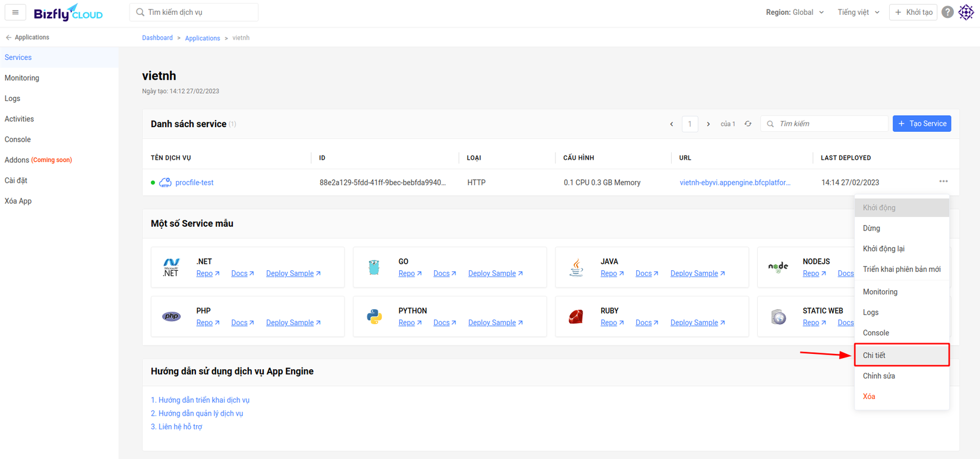The image size is (980, 459).
Task: Open Monitoring in the left sidebar
Action: [x=59, y=78]
